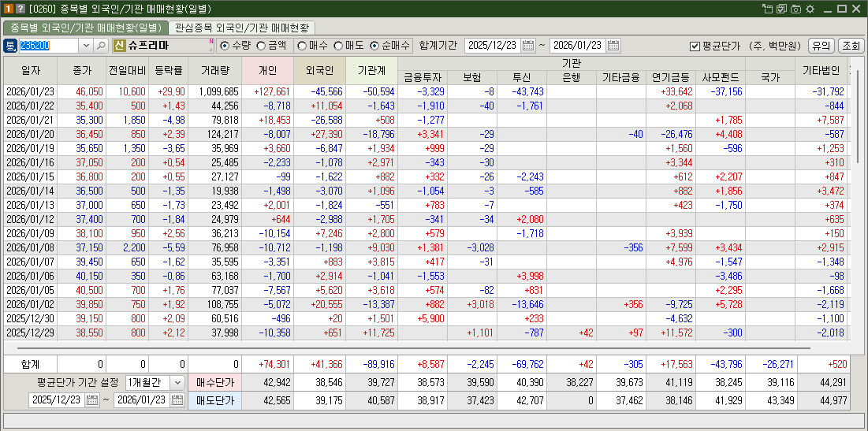Click the 은행 column header
The height and width of the screenshot is (431, 868).
[x=572, y=77]
